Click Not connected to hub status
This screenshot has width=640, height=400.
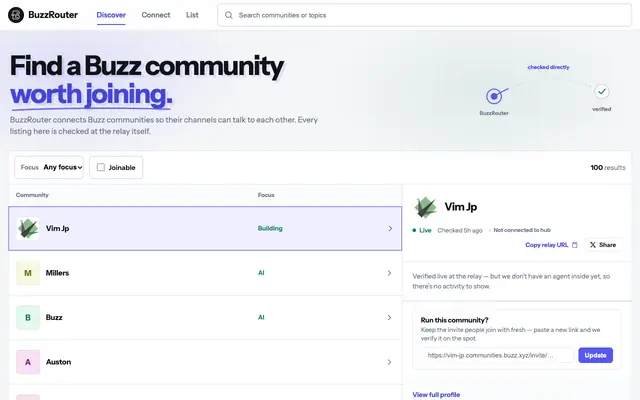[x=522, y=230]
